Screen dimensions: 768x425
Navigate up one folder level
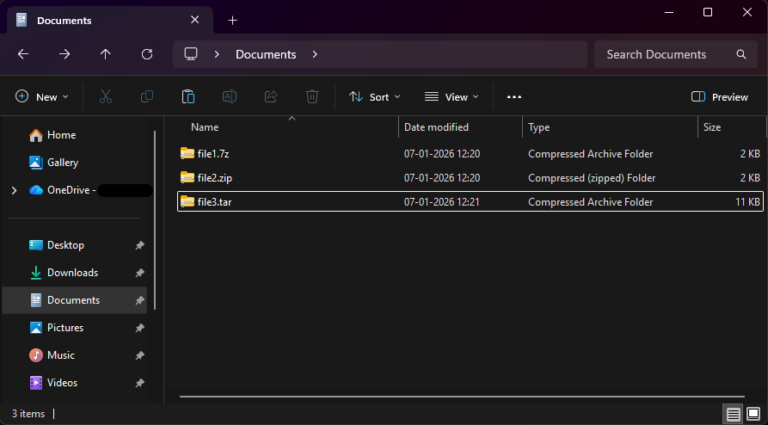tap(105, 54)
